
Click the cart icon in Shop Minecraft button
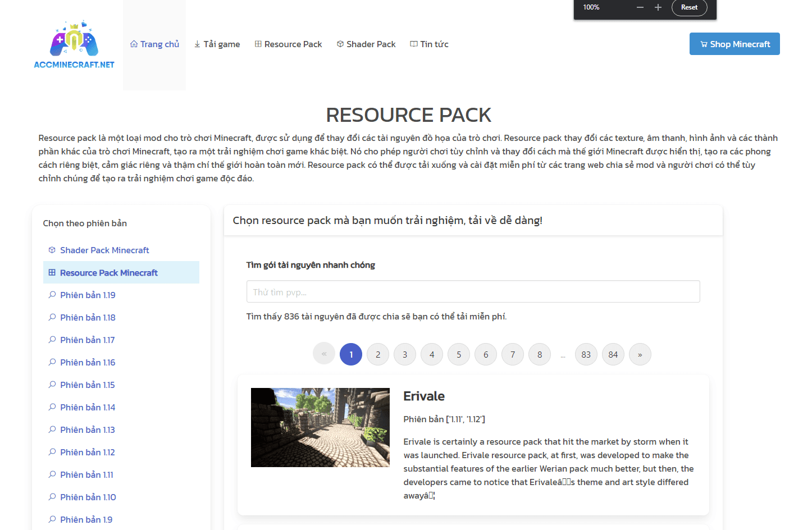point(704,44)
